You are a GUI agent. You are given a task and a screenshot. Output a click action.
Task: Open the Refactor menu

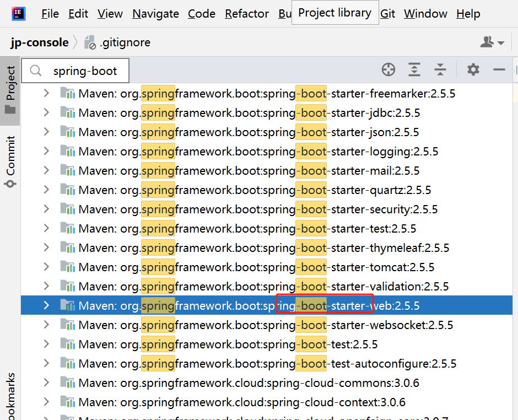click(x=247, y=14)
